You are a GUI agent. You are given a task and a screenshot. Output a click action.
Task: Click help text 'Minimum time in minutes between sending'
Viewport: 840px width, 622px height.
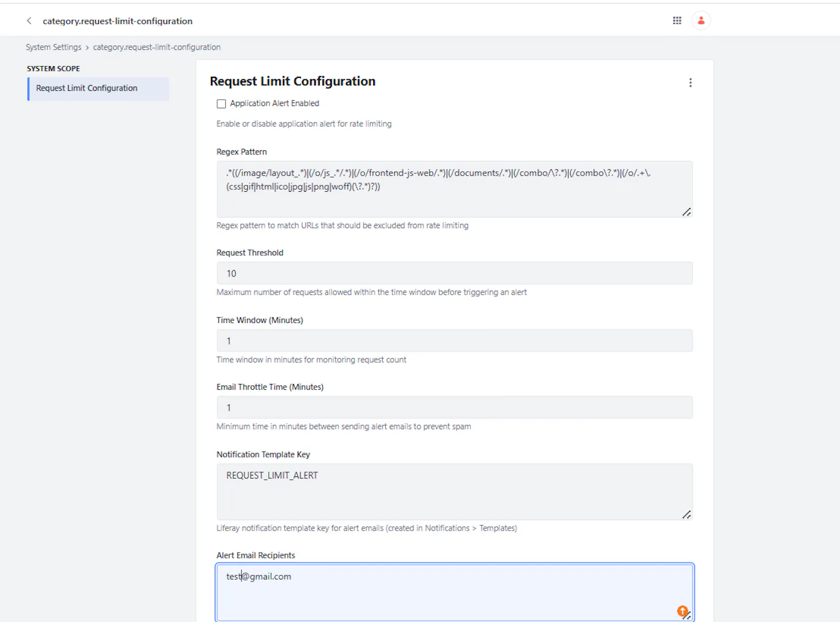(x=343, y=427)
